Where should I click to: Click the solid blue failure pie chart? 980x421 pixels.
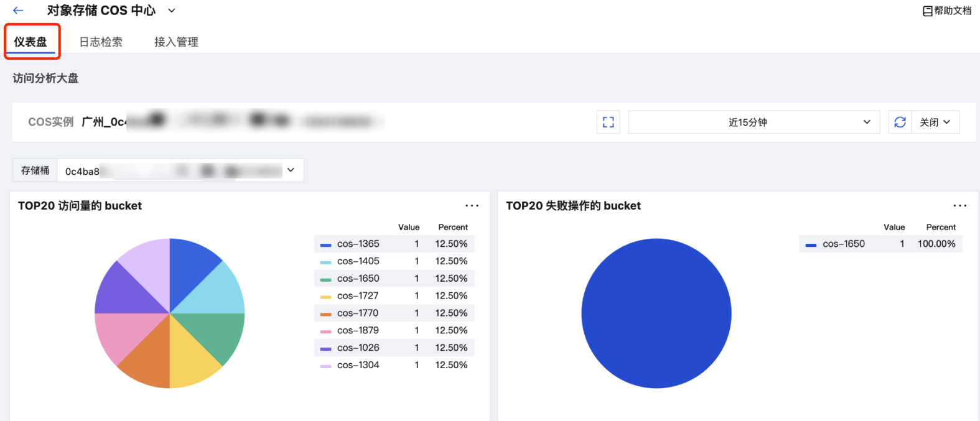click(656, 313)
